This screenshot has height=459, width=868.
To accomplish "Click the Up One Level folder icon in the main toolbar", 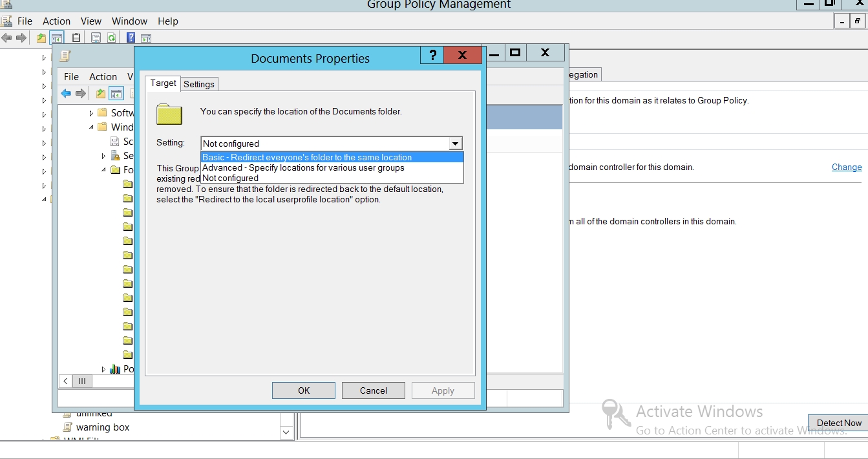I will (41, 38).
